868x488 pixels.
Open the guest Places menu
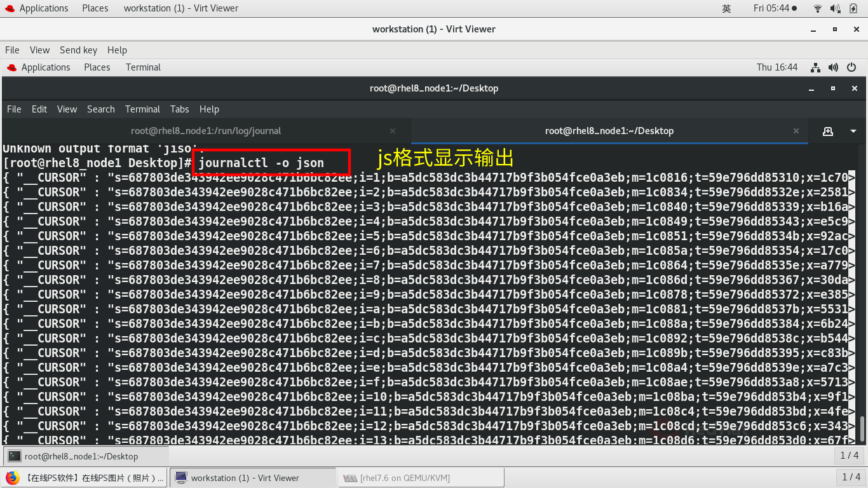click(x=97, y=67)
